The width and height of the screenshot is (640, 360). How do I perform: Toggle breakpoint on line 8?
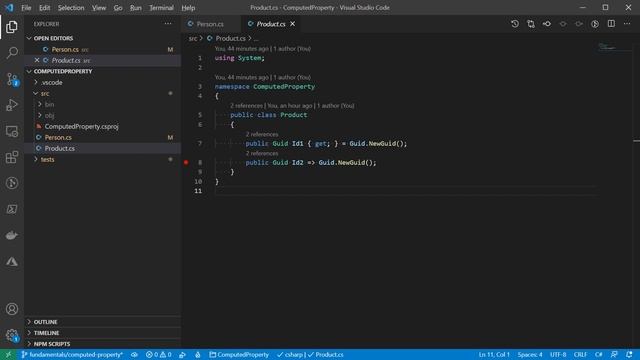click(186, 162)
